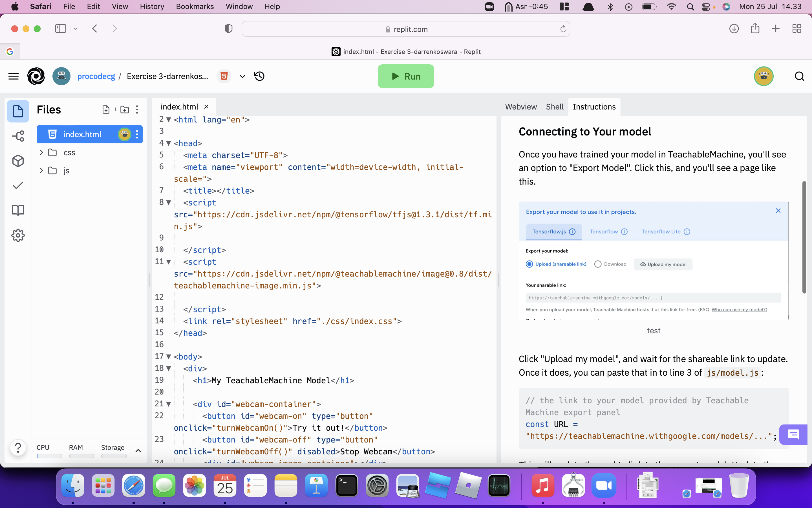Open the Bookmarks menu

click(195, 6)
